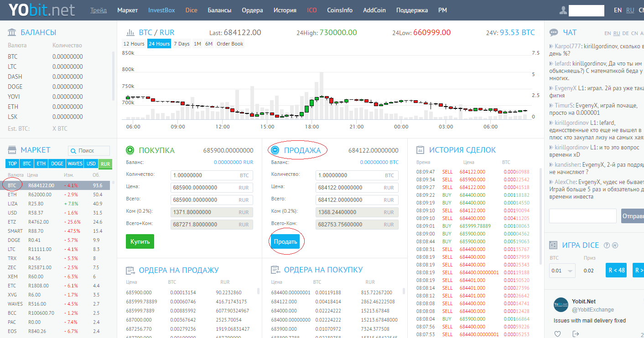This screenshot has height=338, width=644.
Task: Select the USD market filter tab
Action: tap(91, 164)
